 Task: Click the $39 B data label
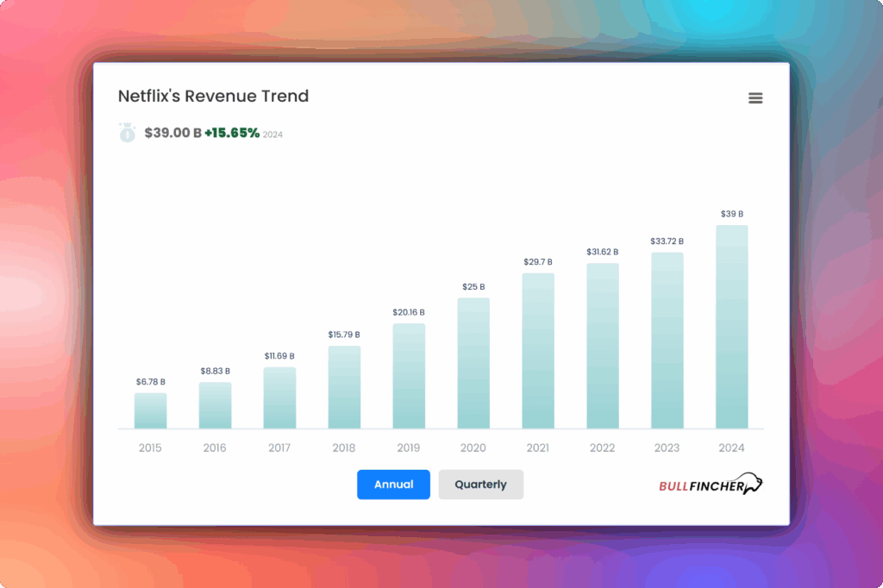(x=732, y=214)
